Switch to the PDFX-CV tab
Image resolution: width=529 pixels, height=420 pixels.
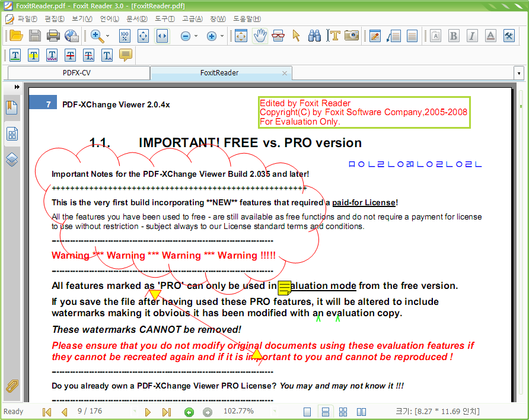[x=78, y=73]
